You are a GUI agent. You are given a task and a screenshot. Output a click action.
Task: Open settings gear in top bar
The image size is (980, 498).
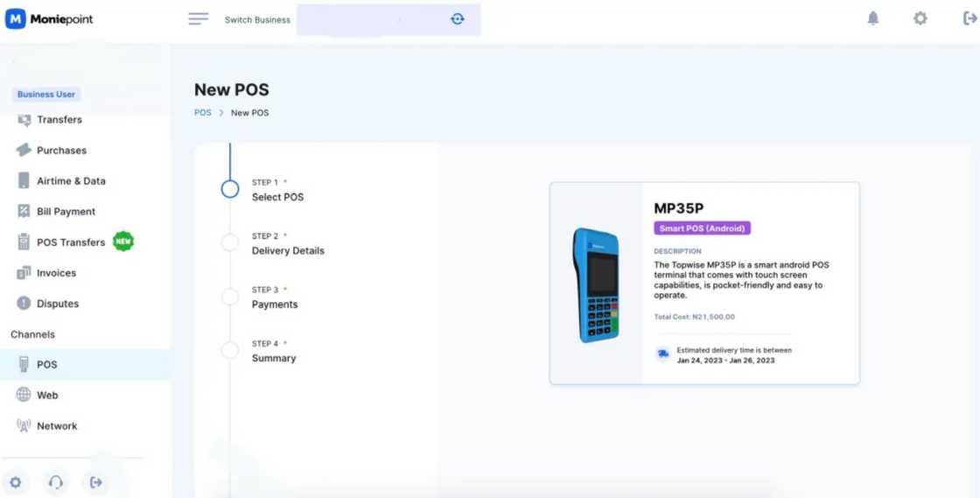coord(920,18)
